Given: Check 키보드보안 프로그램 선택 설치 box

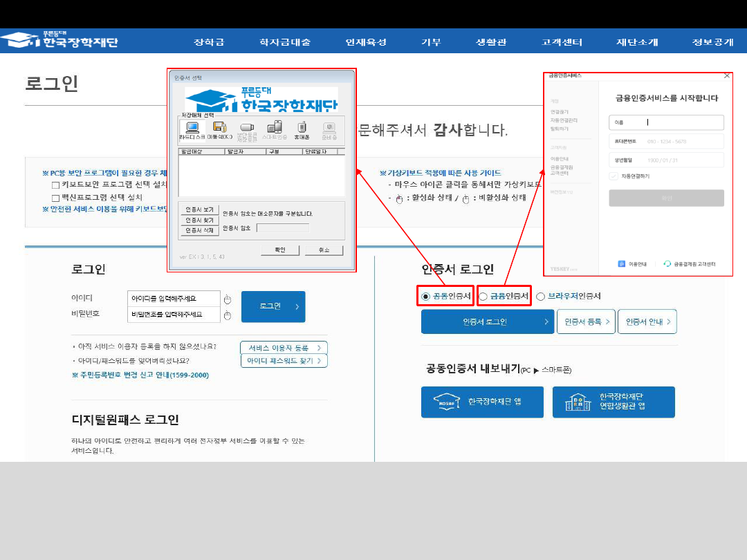Looking at the screenshot, I should point(55,185).
